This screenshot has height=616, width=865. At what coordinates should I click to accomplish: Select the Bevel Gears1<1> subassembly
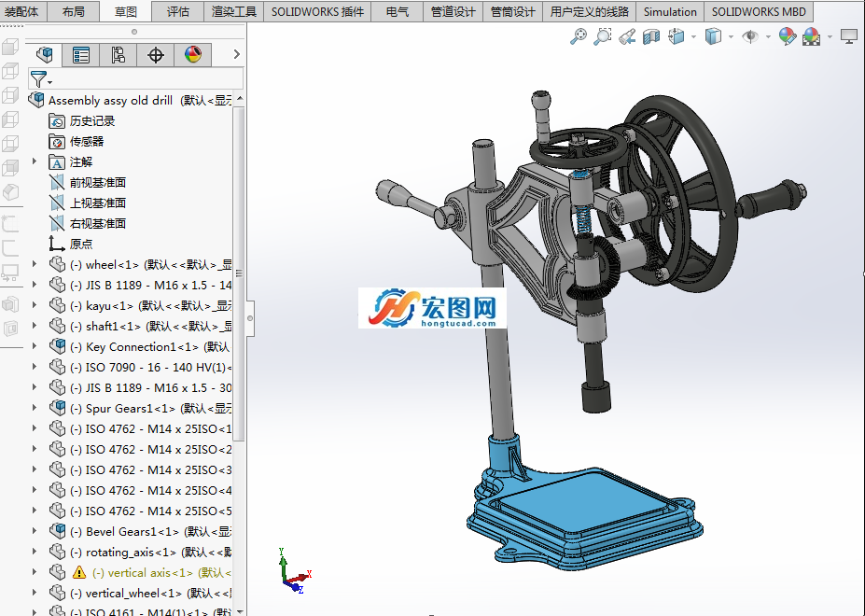click(x=140, y=532)
